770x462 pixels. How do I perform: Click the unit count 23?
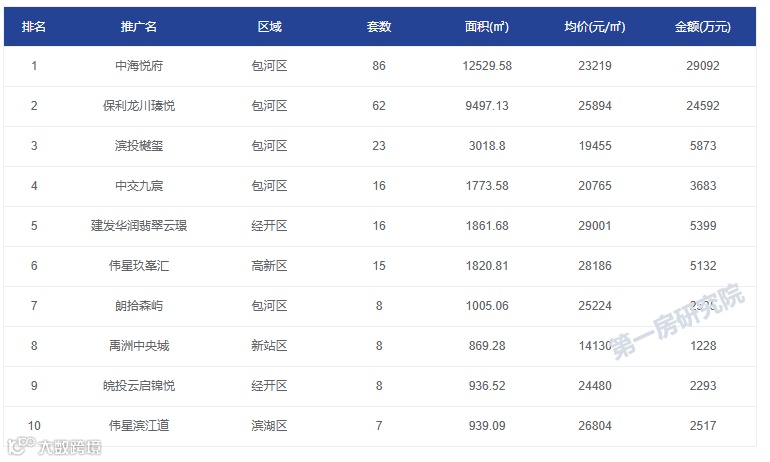tap(379, 146)
